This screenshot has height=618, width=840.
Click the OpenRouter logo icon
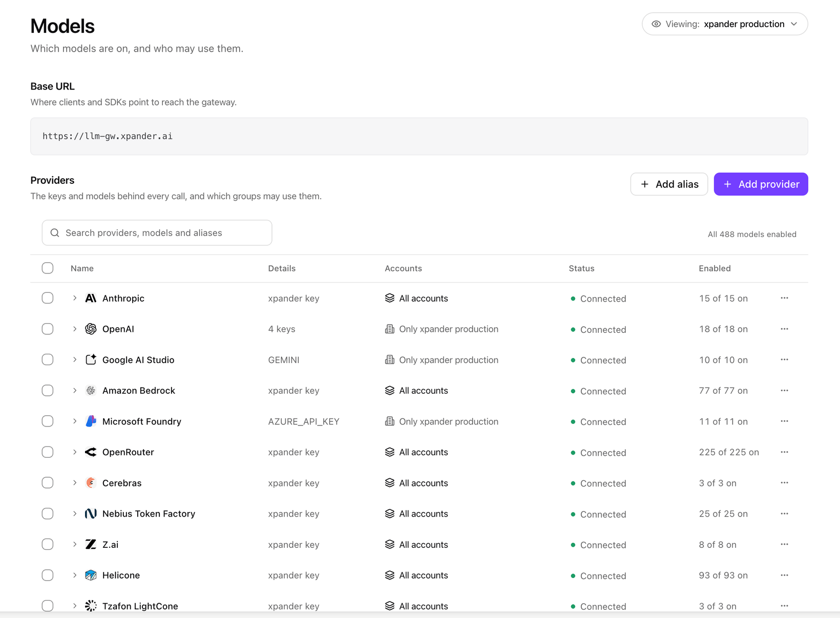91,452
